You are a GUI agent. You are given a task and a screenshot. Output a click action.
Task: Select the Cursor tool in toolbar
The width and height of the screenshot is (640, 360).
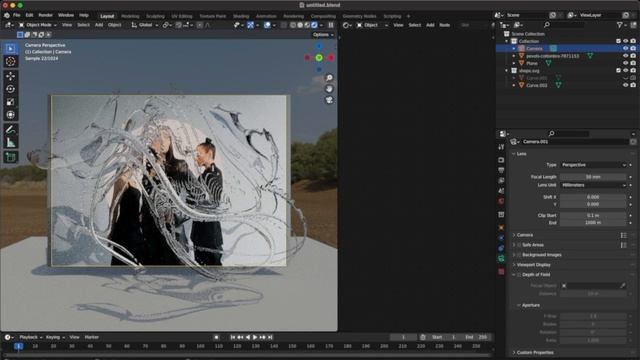pyautogui.click(x=11, y=62)
